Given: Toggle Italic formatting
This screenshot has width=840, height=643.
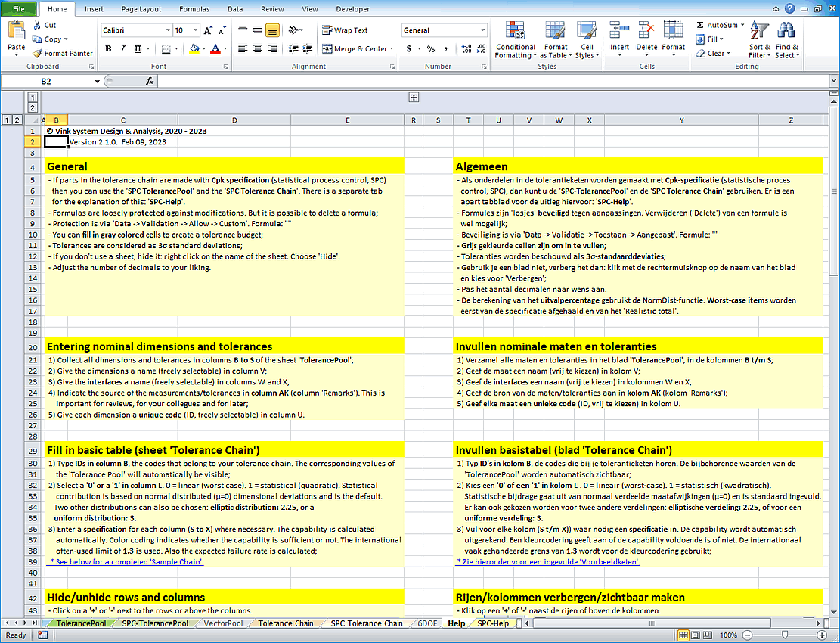Looking at the screenshot, I should tap(122, 48).
